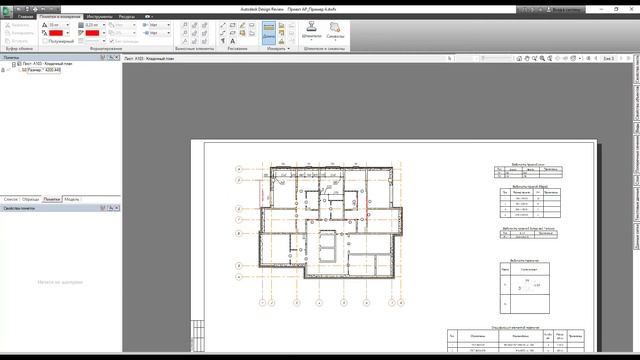Image resolution: width=640 pixels, height=360 pixels.
Task: Toggle auto-hide on Свойства пометки panel
Action: pyautogui.click(x=110, y=208)
